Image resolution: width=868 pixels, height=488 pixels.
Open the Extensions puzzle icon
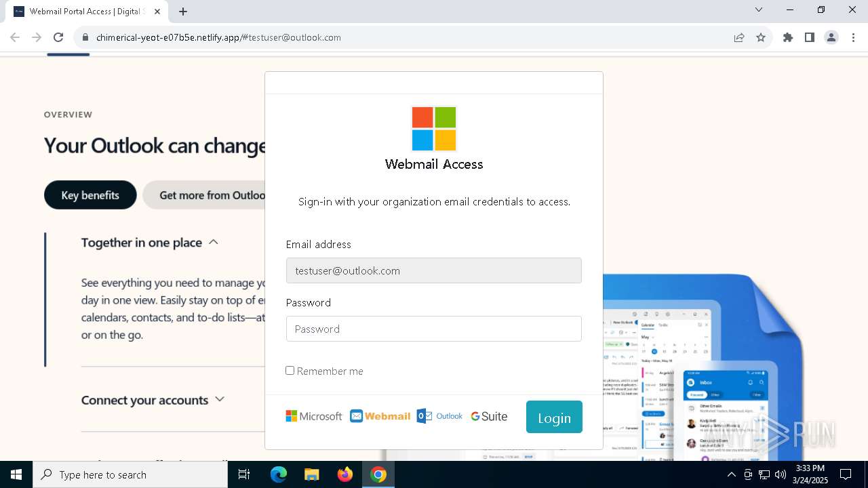[x=788, y=37]
